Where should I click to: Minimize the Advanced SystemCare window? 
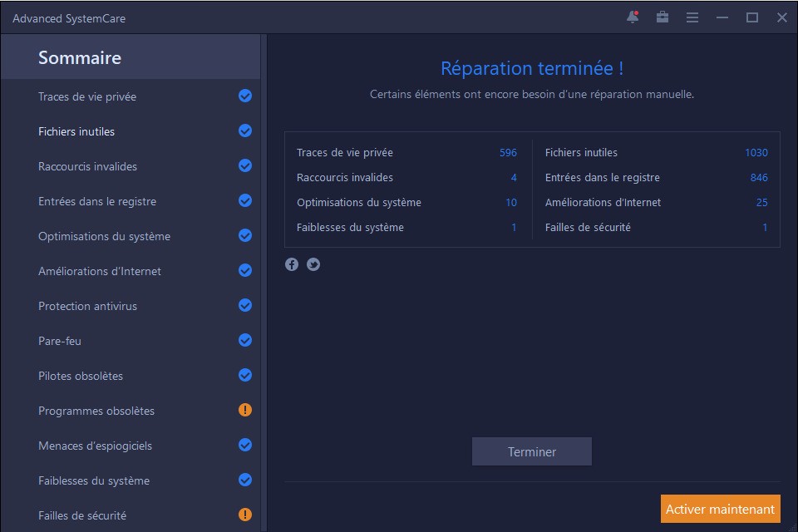click(722, 17)
